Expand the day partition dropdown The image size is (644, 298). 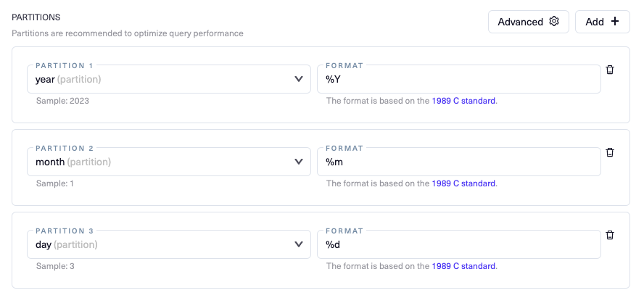click(298, 244)
